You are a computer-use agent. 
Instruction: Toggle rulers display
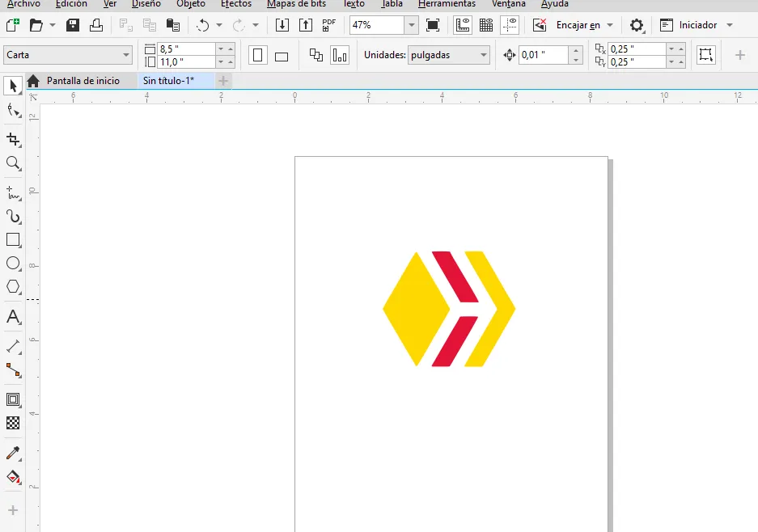pyautogui.click(x=463, y=25)
